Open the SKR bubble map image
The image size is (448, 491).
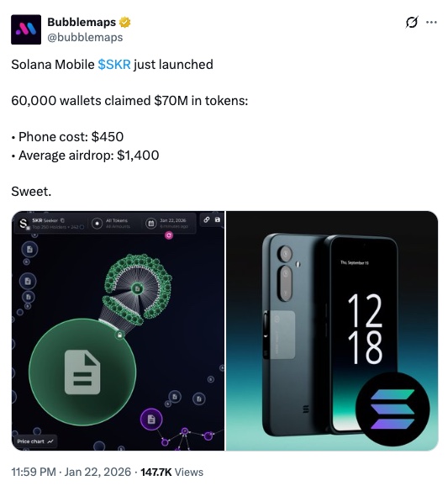[118, 331]
